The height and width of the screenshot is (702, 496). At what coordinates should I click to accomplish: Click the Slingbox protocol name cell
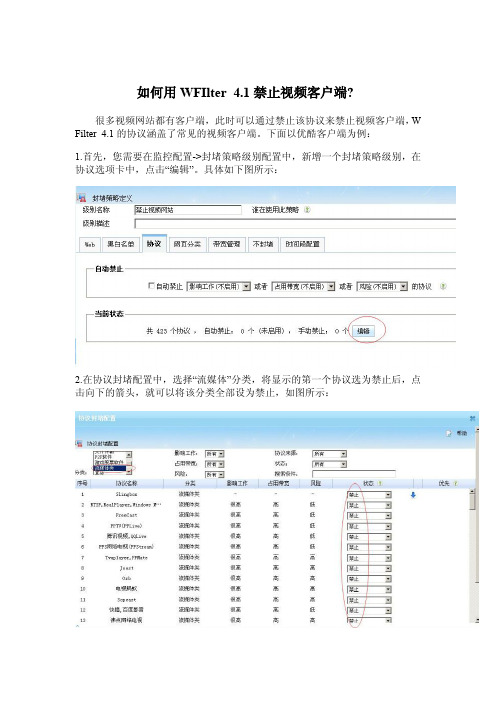(x=126, y=494)
